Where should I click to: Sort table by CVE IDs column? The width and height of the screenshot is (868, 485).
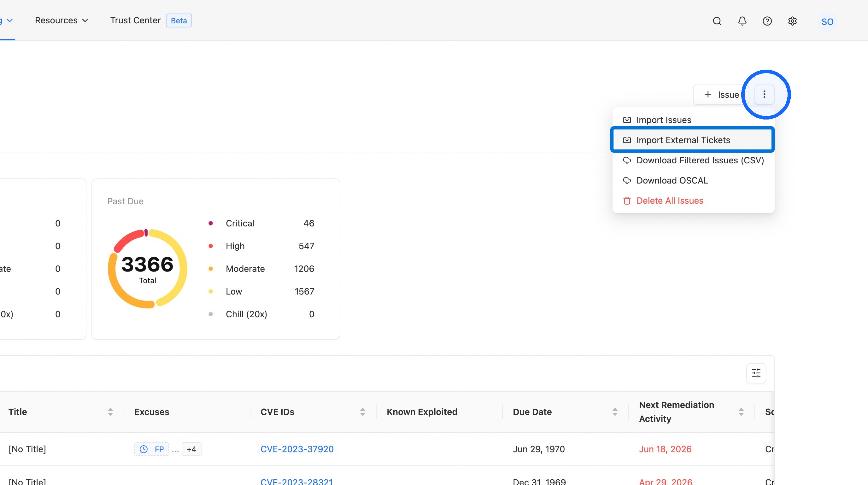pos(363,412)
